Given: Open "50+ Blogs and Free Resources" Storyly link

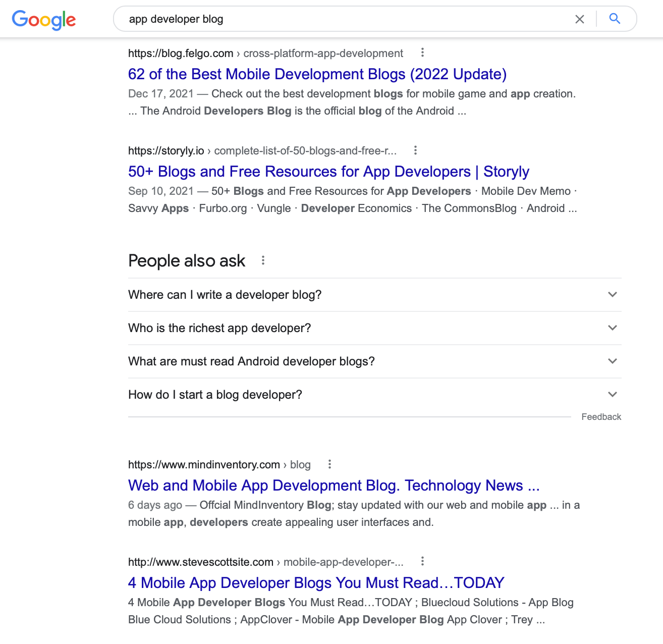Looking at the screenshot, I should pyautogui.click(x=328, y=172).
